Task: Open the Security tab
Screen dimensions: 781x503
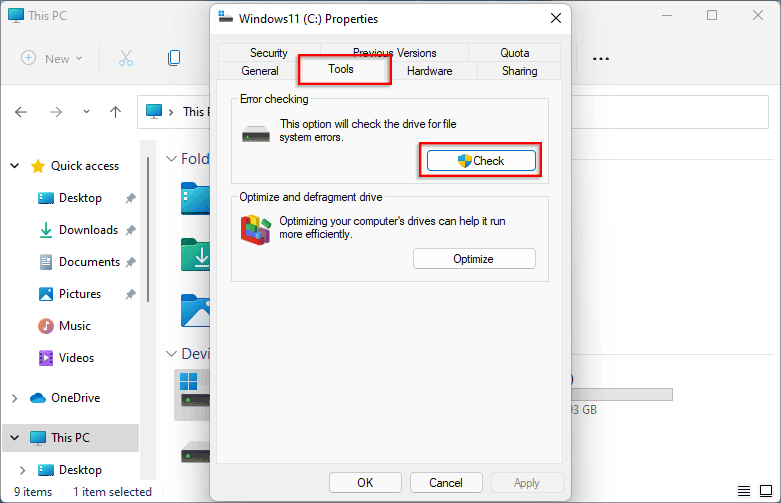Action: tap(268, 53)
